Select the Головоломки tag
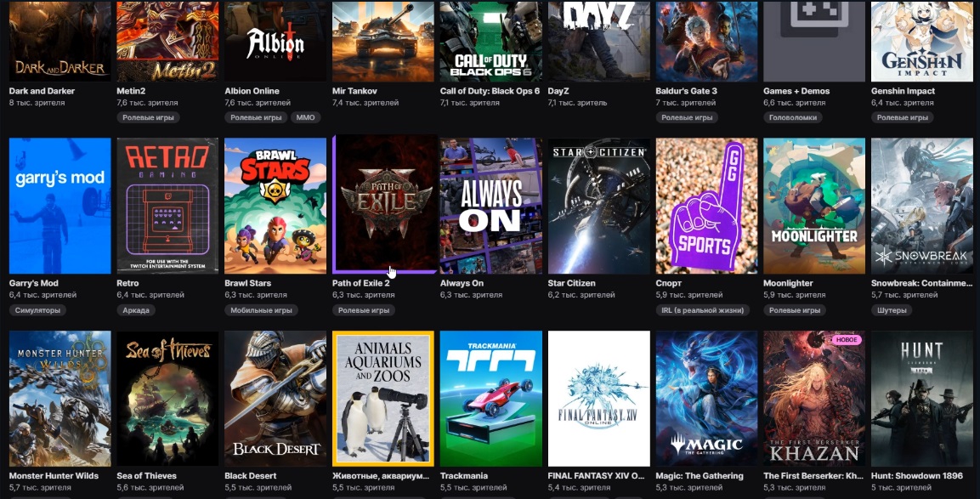This screenshot has height=499, width=980. coord(793,117)
